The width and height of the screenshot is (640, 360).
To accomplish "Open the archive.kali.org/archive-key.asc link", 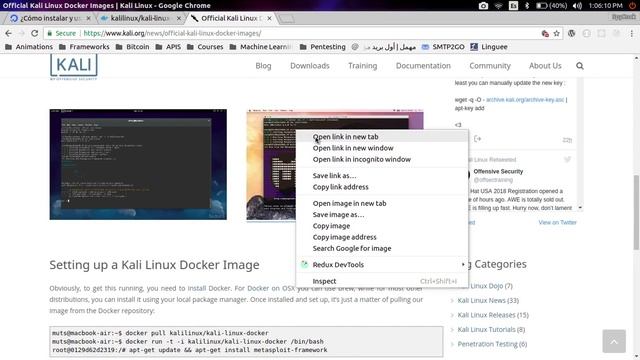I will 525,100.
